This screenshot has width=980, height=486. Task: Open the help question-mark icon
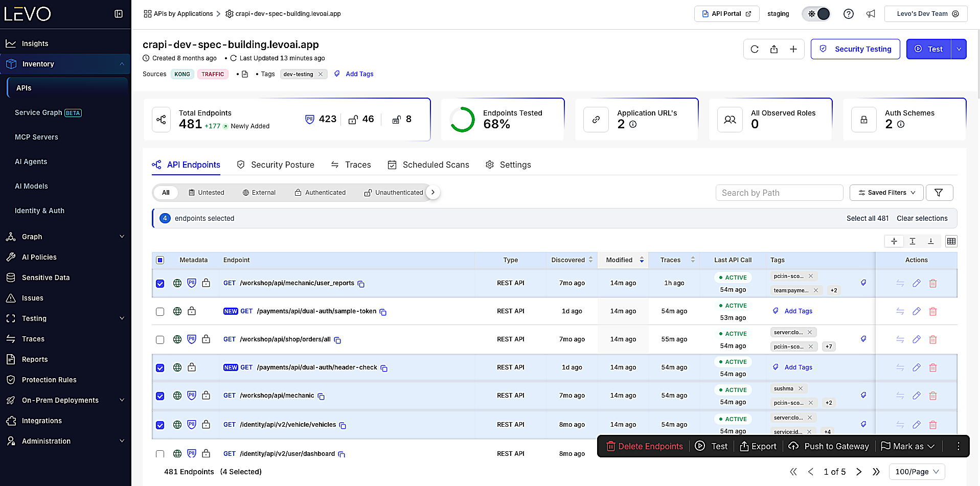[x=849, y=14]
